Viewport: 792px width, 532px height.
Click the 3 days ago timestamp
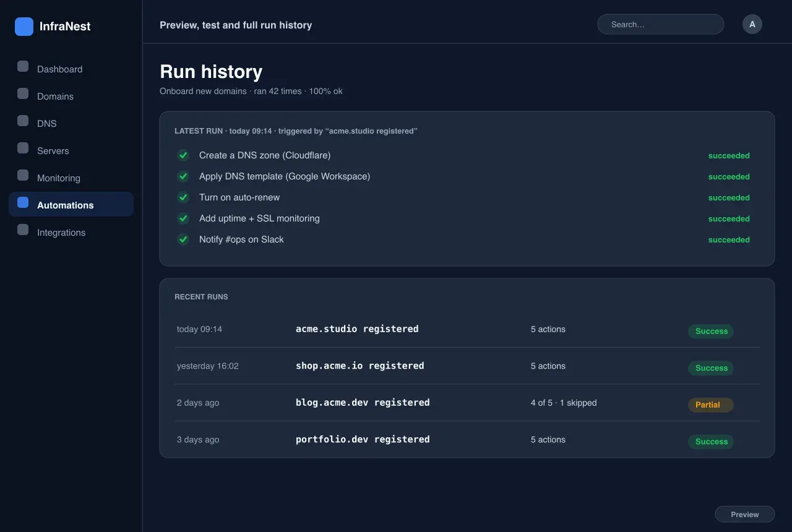(198, 440)
